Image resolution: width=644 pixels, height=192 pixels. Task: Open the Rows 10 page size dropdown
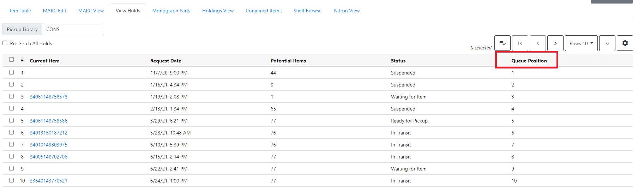click(x=581, y=43)
